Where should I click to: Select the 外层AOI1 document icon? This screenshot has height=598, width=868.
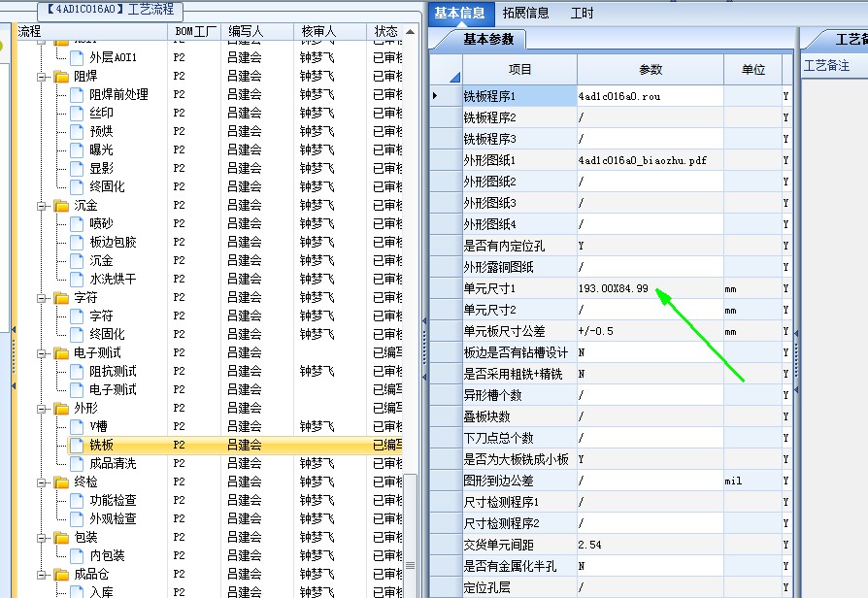(77, 57)
